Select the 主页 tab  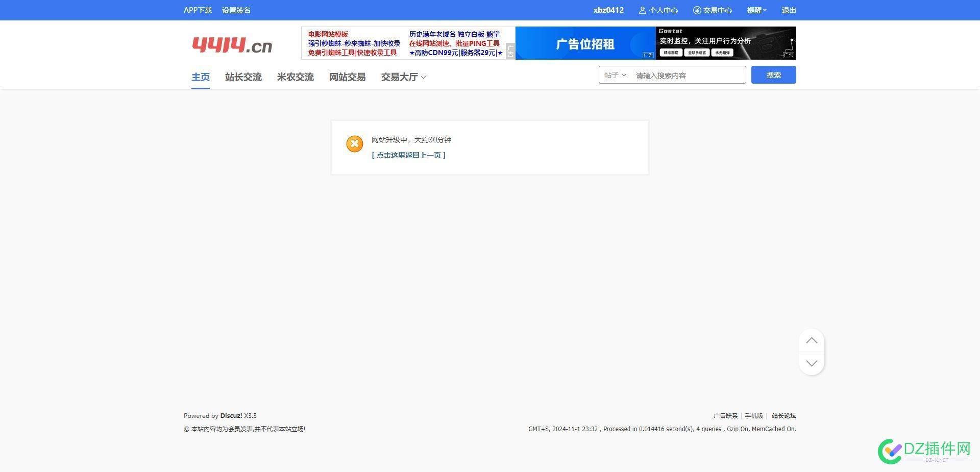pyautogui.click(x=201, y=77)
